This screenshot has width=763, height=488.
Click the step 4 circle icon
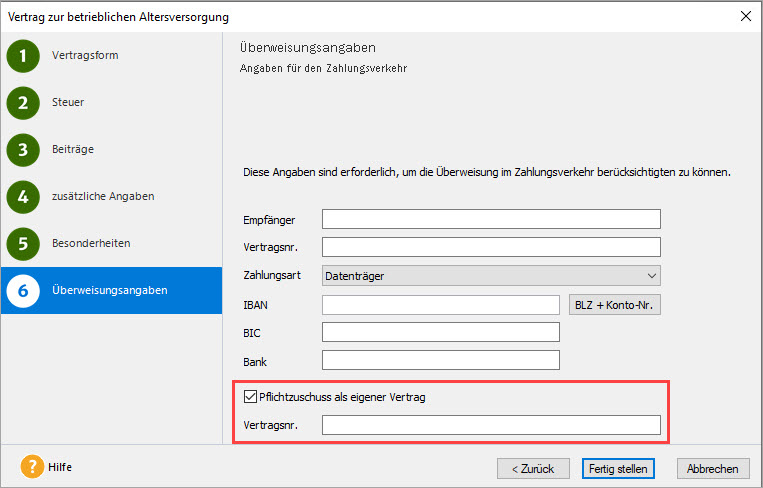23,197
